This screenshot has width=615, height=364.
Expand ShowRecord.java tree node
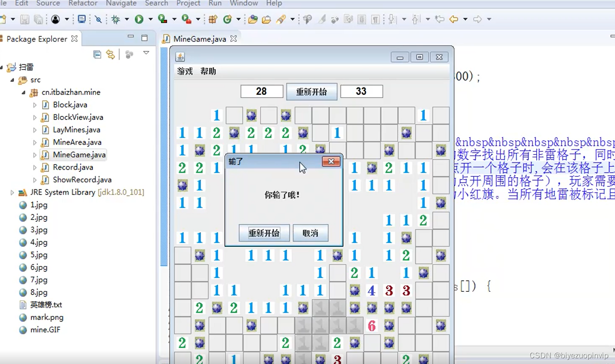[35, 180]
